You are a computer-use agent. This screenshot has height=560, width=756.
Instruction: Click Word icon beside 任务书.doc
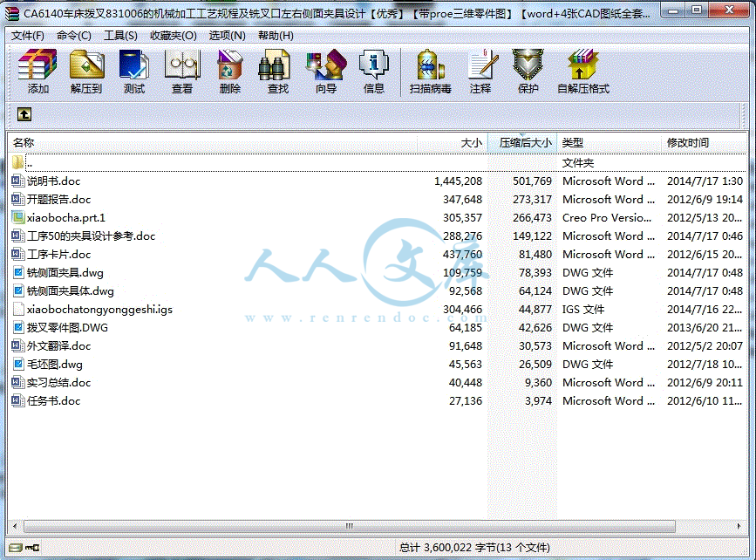tap(17, 401)
